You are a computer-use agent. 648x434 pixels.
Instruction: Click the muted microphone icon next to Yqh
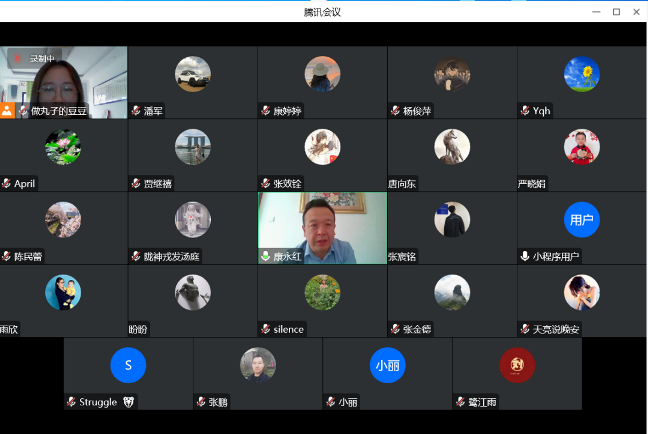pyautogui.click(x=525, y=111)
